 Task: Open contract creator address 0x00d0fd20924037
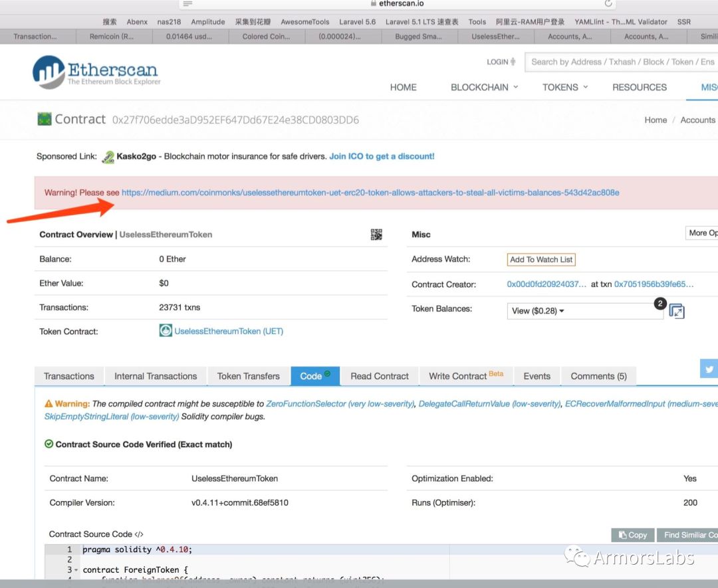[546, 284]
